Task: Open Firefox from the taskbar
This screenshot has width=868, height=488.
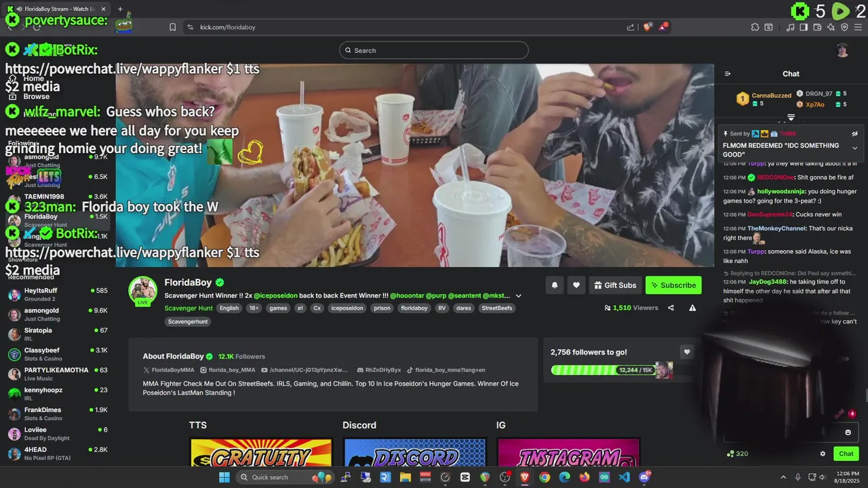Action: [585, 477]
